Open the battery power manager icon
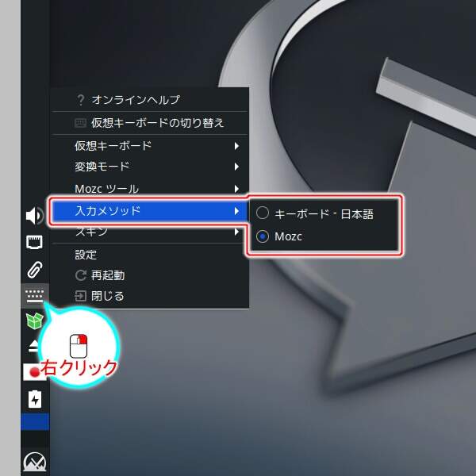The width and height of the screenshot is (476, 476). coord(35,399)
